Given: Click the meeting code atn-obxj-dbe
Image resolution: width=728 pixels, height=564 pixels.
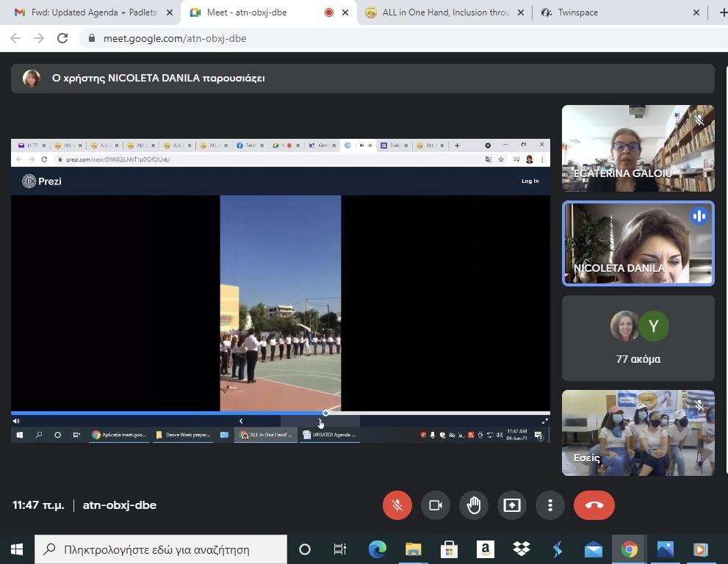Looking at the screenshot, I should pyautogui.click(x=120, y=505).
